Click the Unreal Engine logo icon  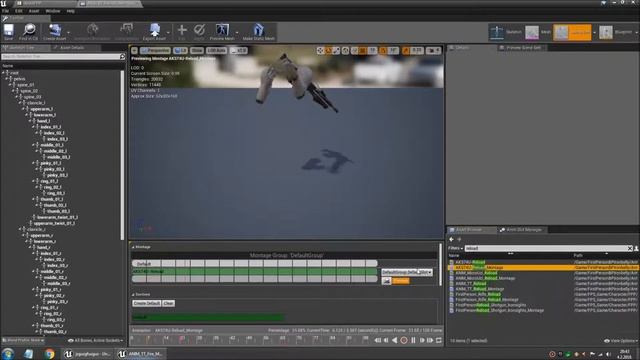(4, 3)
